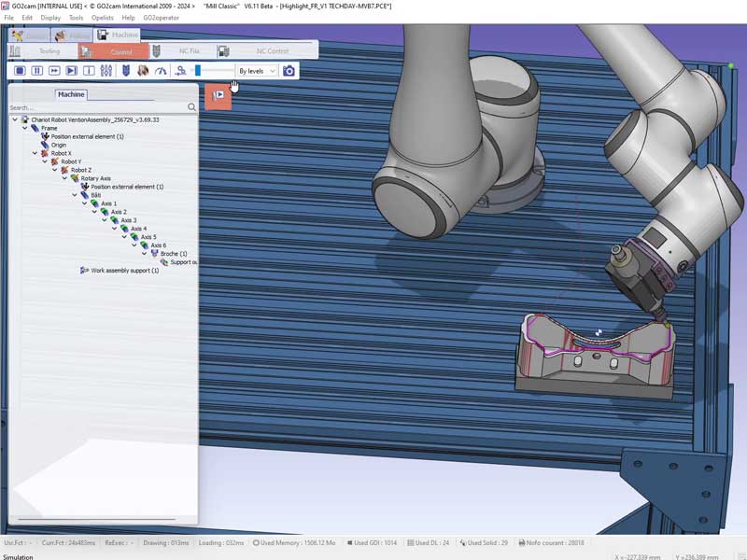
Task: Collapse the Rotary Axis tree node
Action: [x=63, y=177]
